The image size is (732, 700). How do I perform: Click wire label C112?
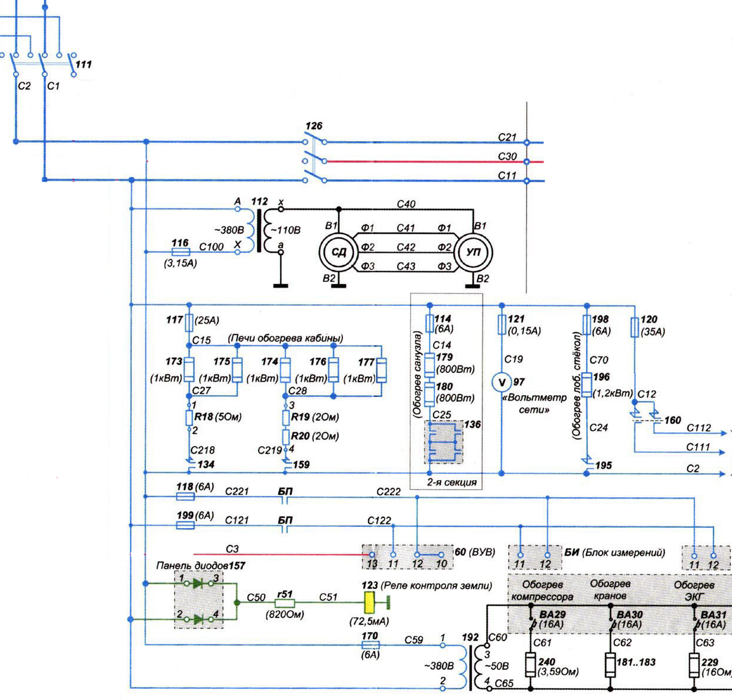coord(698,428)
